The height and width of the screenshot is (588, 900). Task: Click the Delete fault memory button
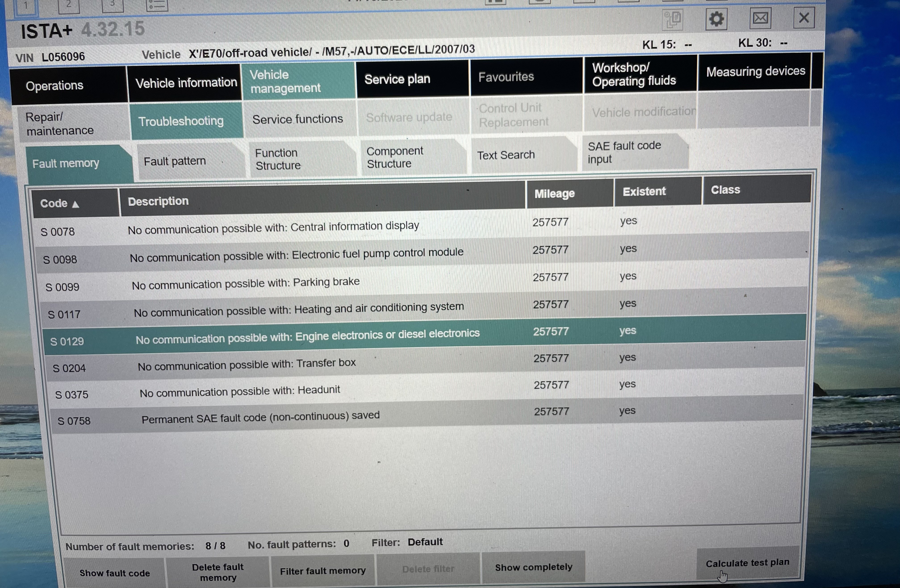tap(218, 572)
